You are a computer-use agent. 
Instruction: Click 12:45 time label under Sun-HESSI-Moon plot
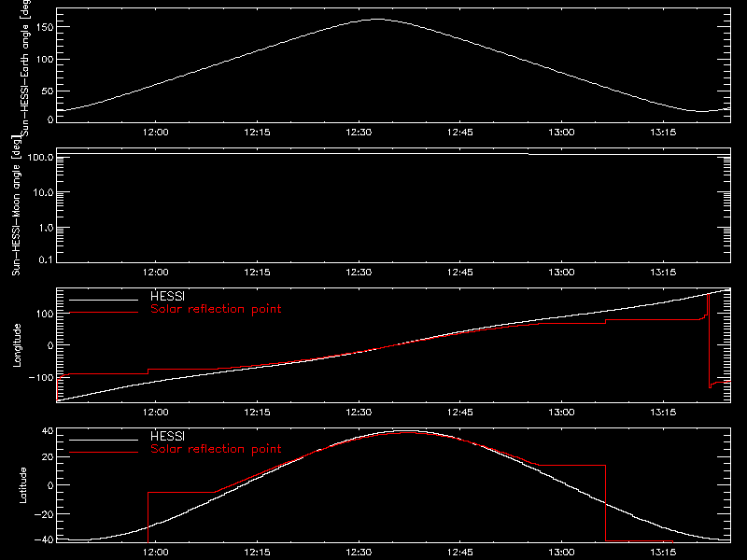[x=459, y=272]
